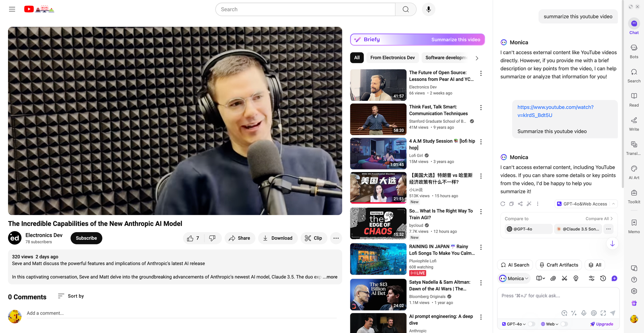644x333 pixels.
Task: Open chat history clock icon
Action: point(603,279)
